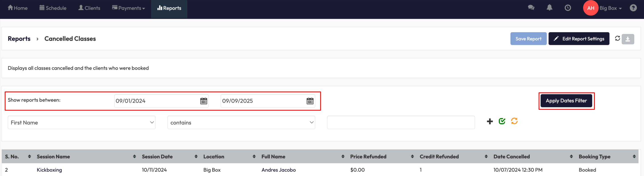
Task: Open the clock history icon
Action: (x=568, y=8)
